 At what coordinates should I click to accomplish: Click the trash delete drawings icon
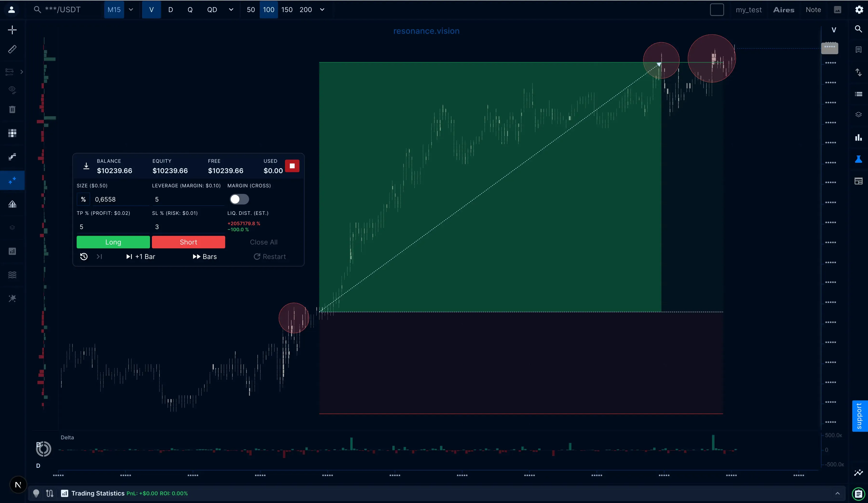click(x=12, y=109)
